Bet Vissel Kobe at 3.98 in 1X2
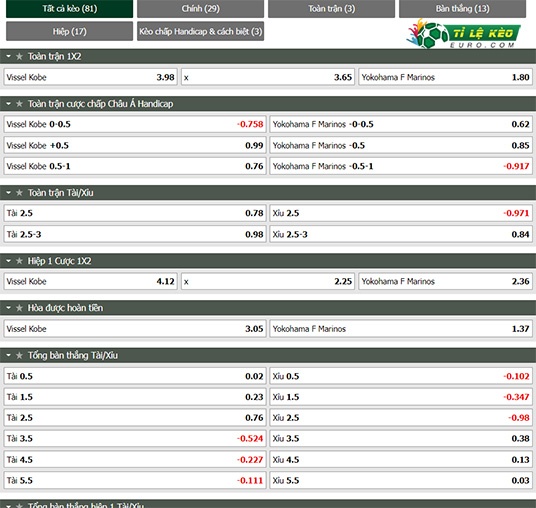 (x=91, y=77)
